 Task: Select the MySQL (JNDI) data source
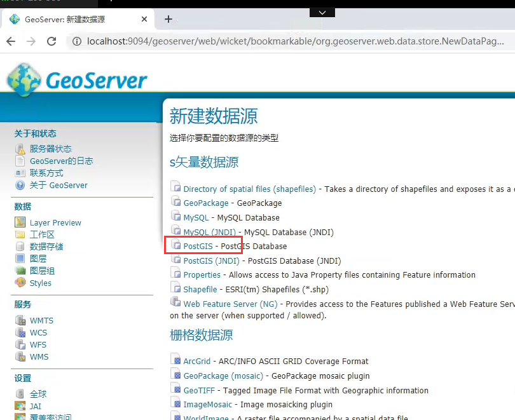[x=209, y=232]
